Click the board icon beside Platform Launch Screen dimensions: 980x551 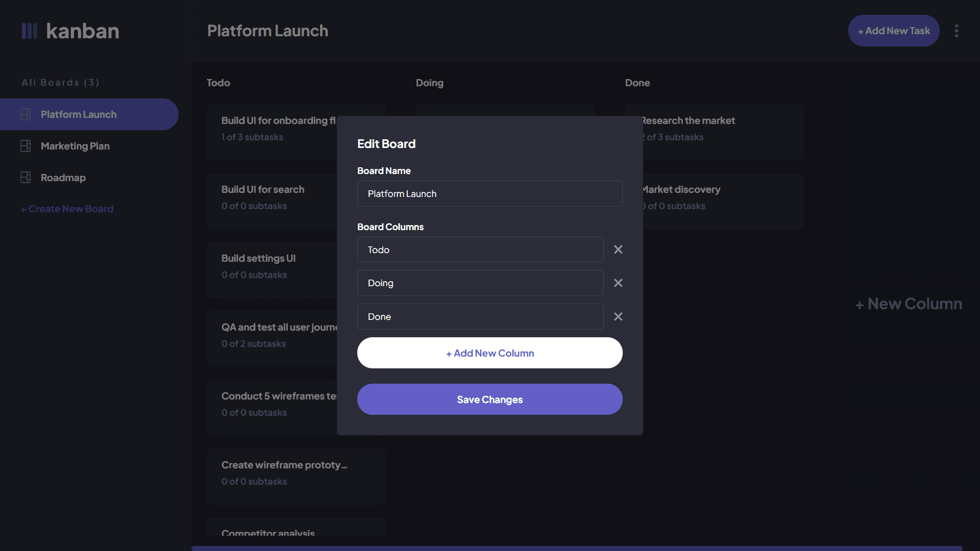pos(26,114)
